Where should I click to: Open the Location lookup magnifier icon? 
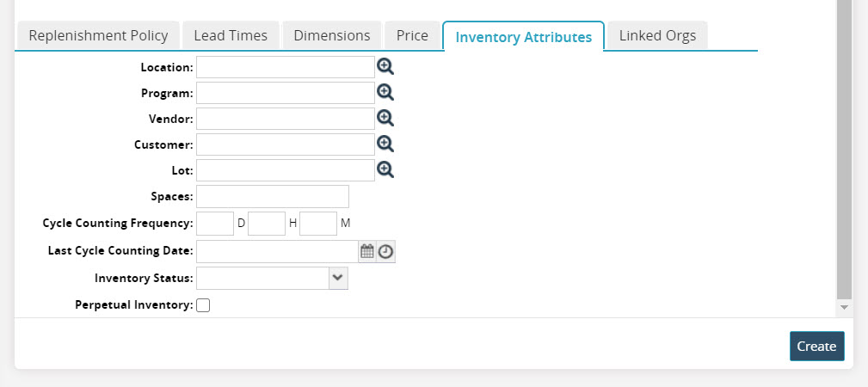click(x=385, y=67)
